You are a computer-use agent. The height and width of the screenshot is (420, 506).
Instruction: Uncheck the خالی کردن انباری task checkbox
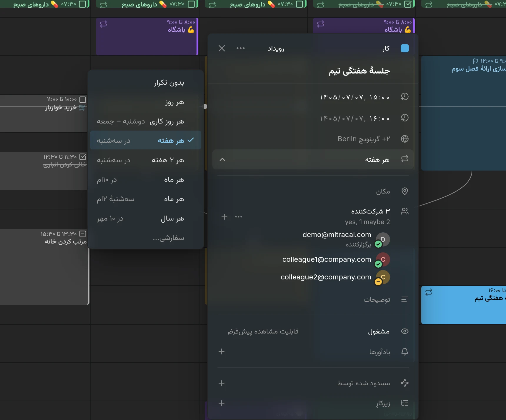click(x=83, y=157)
